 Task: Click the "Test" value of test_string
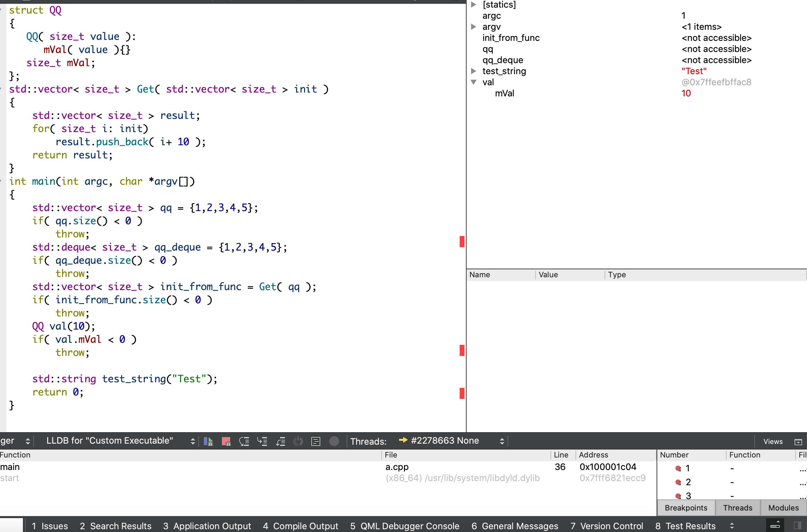694,71
